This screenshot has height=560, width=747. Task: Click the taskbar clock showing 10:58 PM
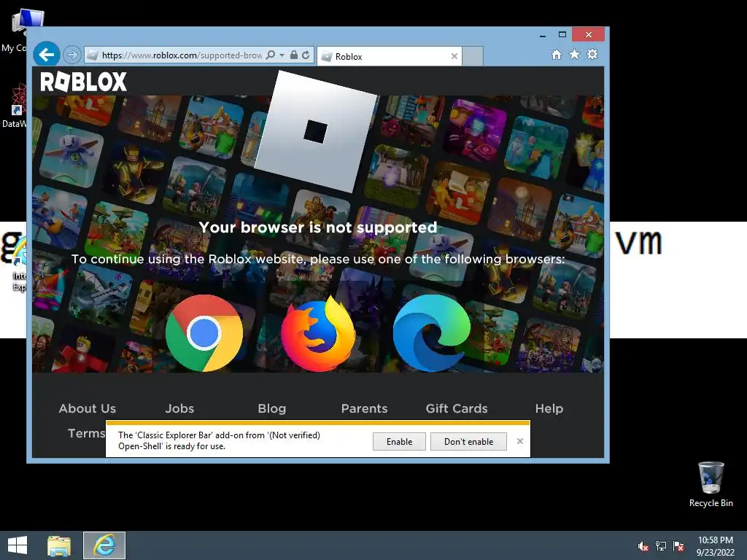716,546
